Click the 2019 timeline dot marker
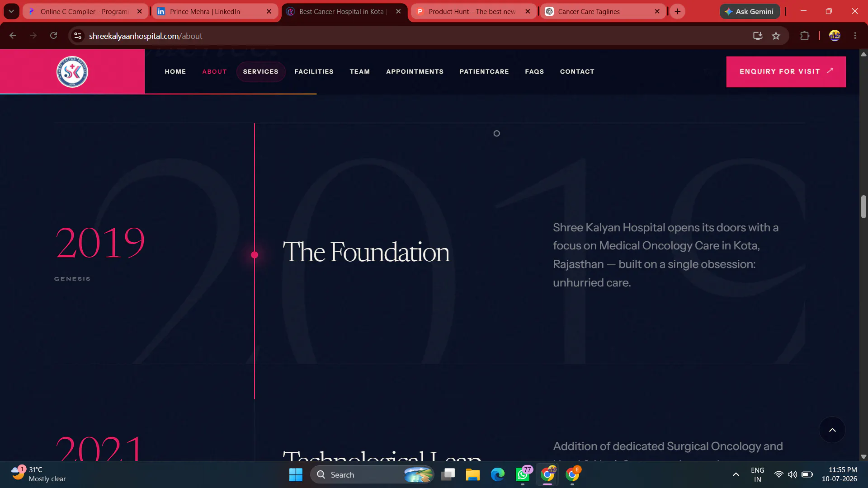Viewport: 868px width, 488px height. tap(255, 255)
